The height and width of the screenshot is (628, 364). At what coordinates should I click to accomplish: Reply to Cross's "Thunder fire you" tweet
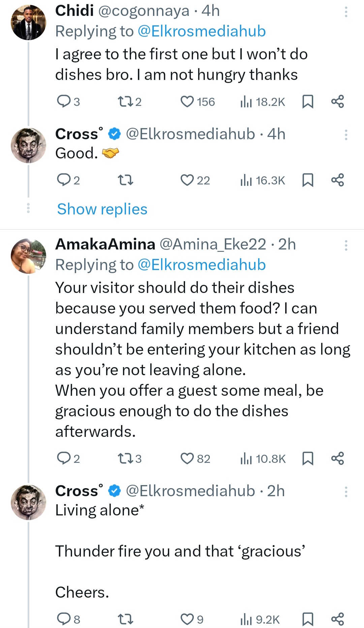[63, 619]
